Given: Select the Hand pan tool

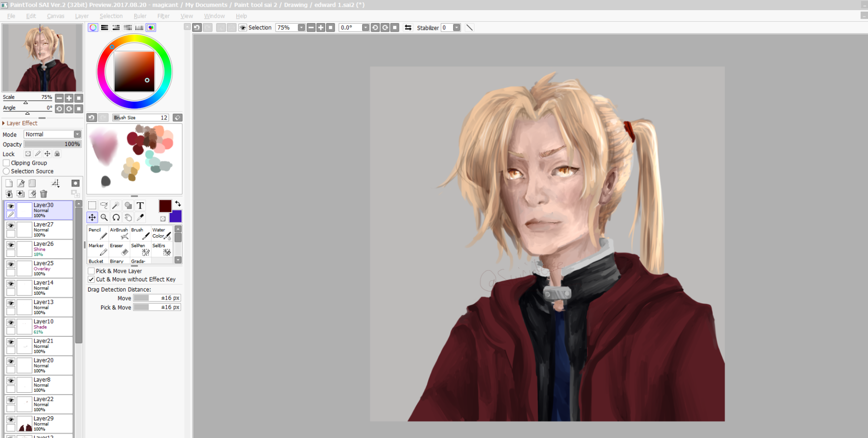Looking at the screenshot, I should [x=128, y=217].
